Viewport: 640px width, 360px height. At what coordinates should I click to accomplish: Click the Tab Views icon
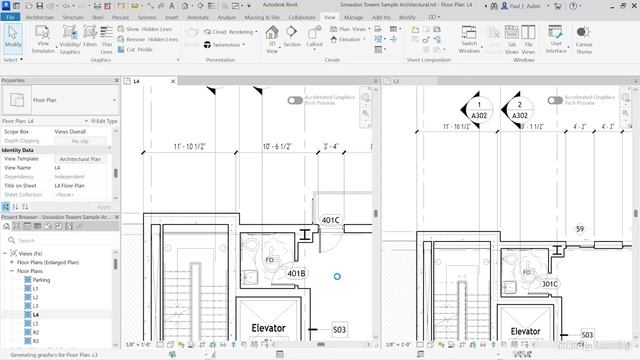[x=511, y=40]
